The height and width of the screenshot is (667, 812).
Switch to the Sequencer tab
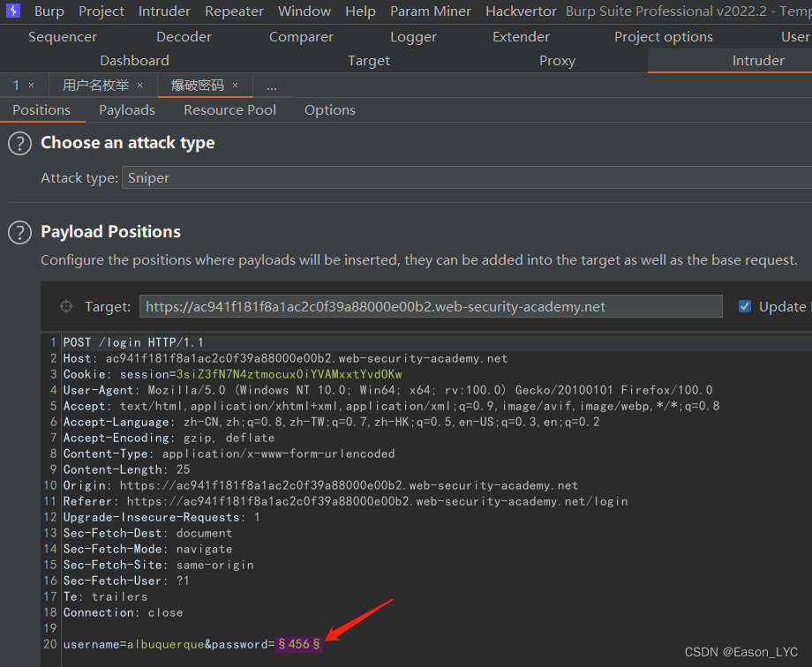63,37
